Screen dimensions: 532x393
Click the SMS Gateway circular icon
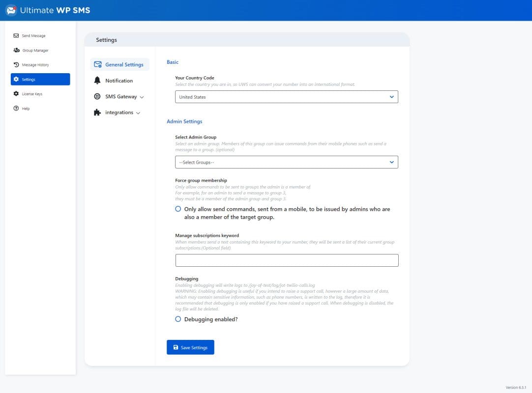[x=97, y=96]
